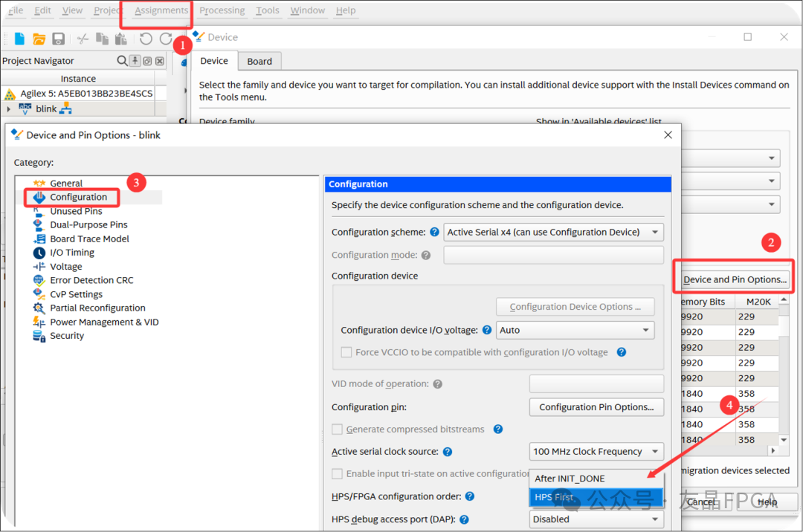Viewport: 803px width, 532px height.
Task: Open first dropdown in Device window
Action: tap(731, 158)
